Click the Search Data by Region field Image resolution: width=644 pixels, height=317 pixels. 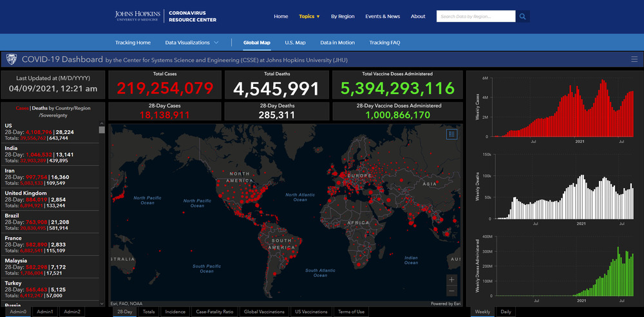click(475, 16)
